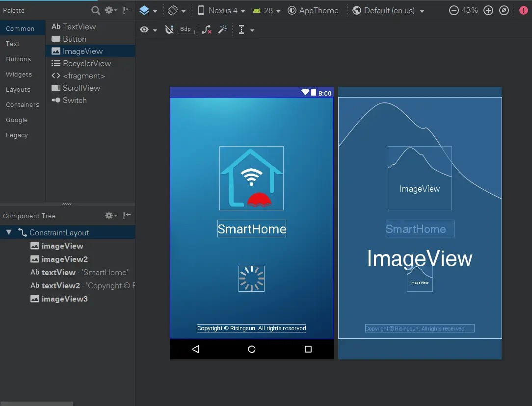Select textView2 Copyright in Component Tree
This screenshot has height=406, width=532.
[68, 285]
